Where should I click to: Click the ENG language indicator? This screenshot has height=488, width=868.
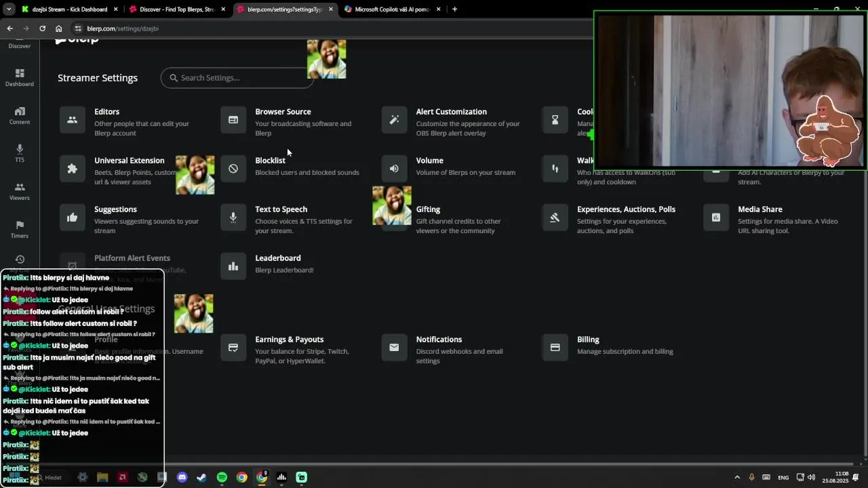click(x=783, y=478)
